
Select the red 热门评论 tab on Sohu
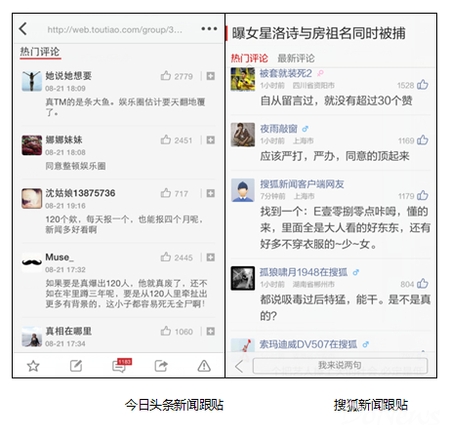[x=249, y=58]
